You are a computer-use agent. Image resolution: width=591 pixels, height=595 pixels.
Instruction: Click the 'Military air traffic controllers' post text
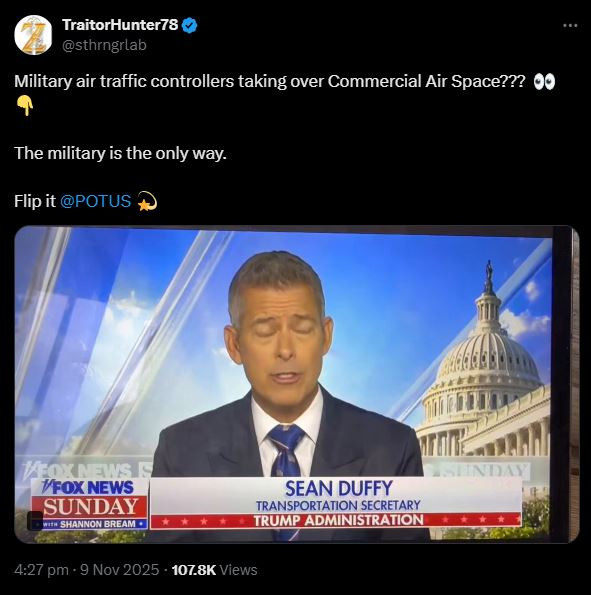click(270, 82)
